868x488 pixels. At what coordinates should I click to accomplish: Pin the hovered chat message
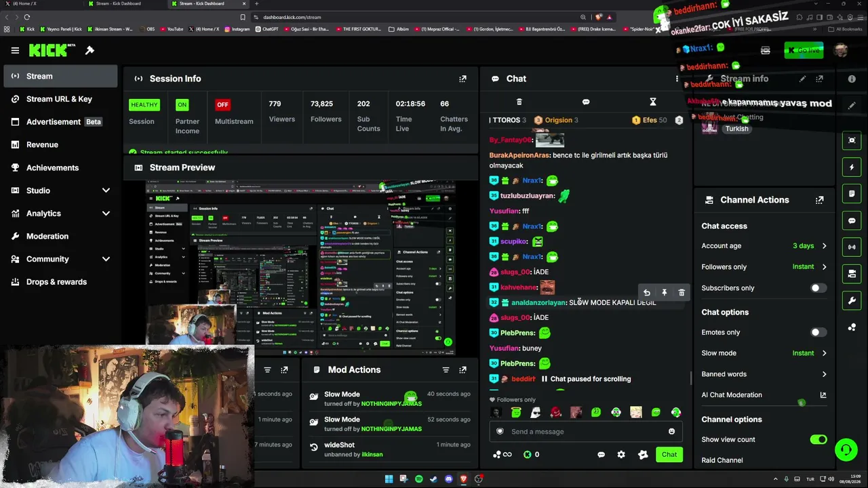[x=665, y=293]
